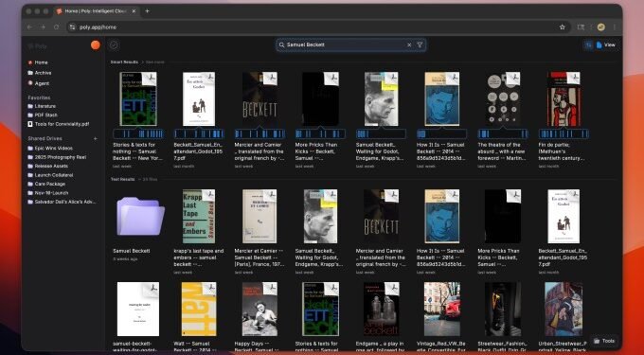Click the circular checkmark select icon

click(x=115, y=45)
